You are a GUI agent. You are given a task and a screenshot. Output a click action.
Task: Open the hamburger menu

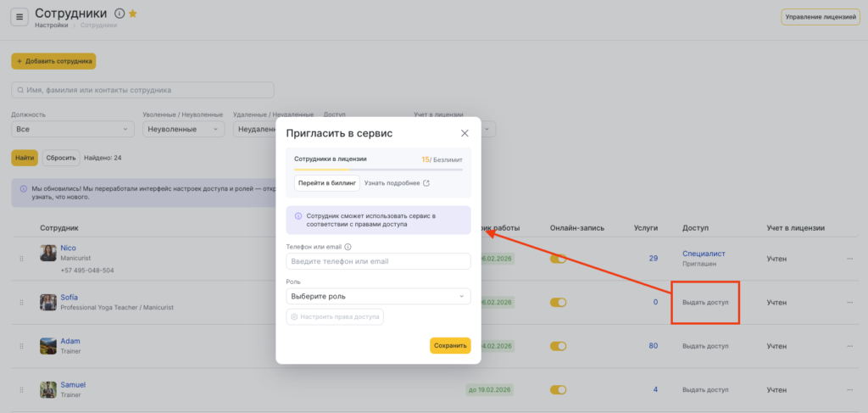[19, 17]
